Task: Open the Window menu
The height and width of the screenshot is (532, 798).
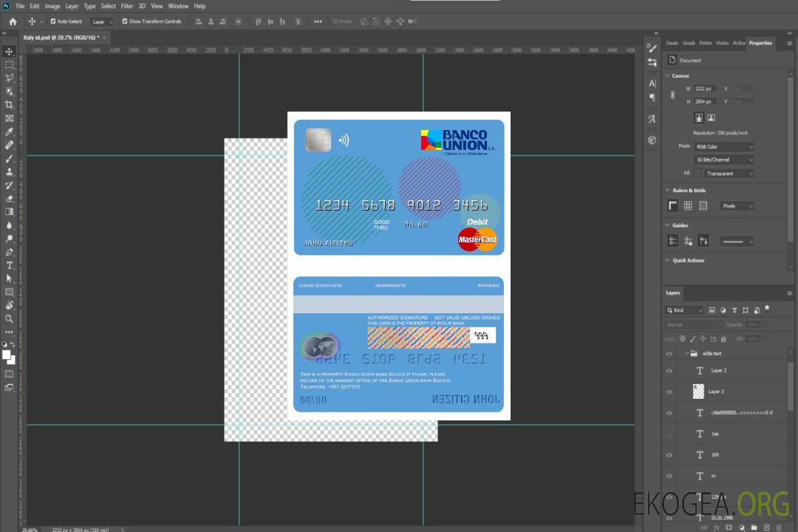Action: coord(178,6)
